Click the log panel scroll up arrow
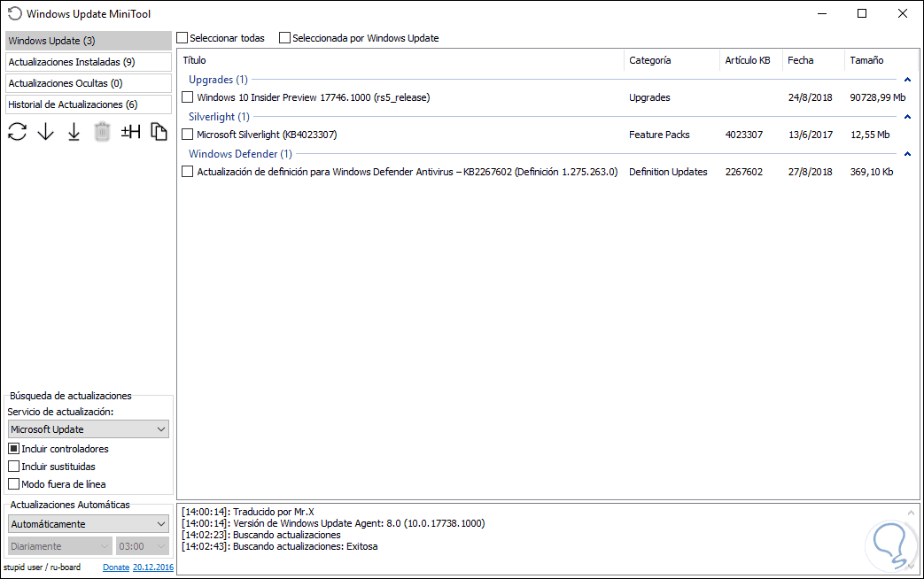Image resolution: width=924 pixels, height=579 pixels. tap(911, 513)
